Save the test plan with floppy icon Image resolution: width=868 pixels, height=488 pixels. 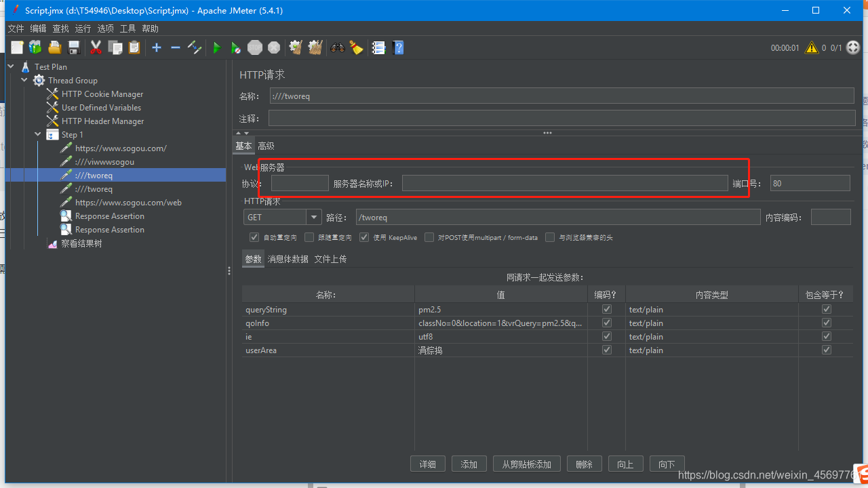point(74,47)
